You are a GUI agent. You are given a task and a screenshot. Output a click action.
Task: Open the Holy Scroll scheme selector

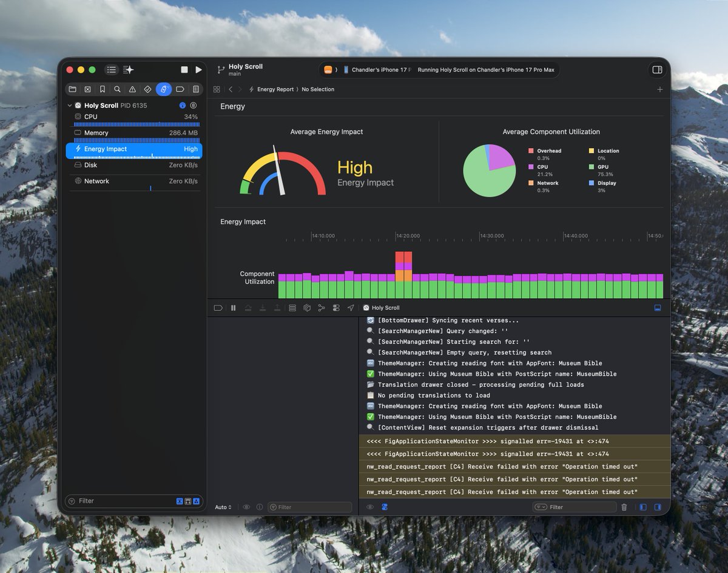[x=328, y=70]
